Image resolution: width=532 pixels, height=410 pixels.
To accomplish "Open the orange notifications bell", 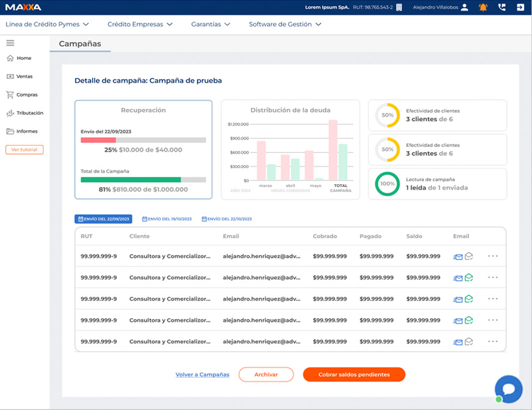I will [483, 7].
